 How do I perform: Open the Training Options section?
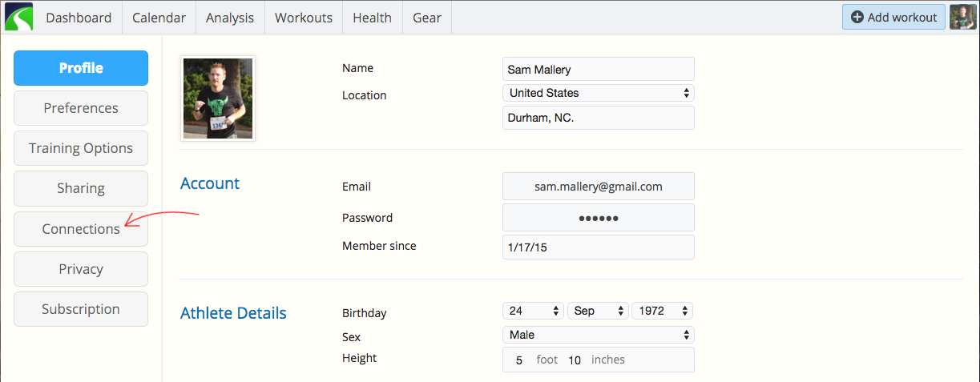point(81,148)
